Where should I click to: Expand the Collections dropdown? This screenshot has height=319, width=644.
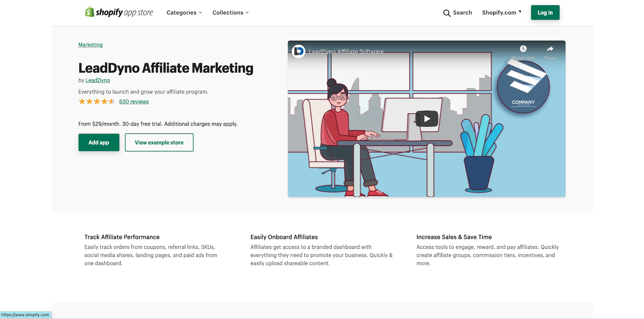pos(231,12)
